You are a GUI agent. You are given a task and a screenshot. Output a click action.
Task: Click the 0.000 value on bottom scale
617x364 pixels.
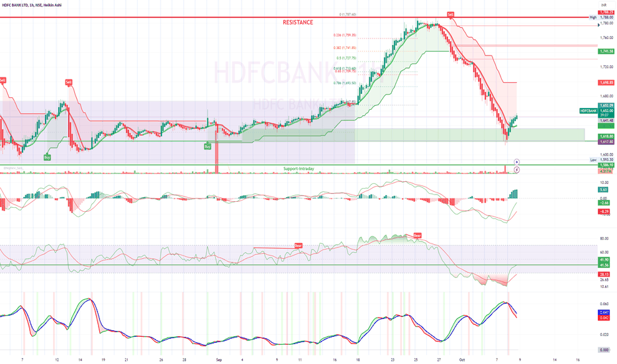[x=604, y=350]
